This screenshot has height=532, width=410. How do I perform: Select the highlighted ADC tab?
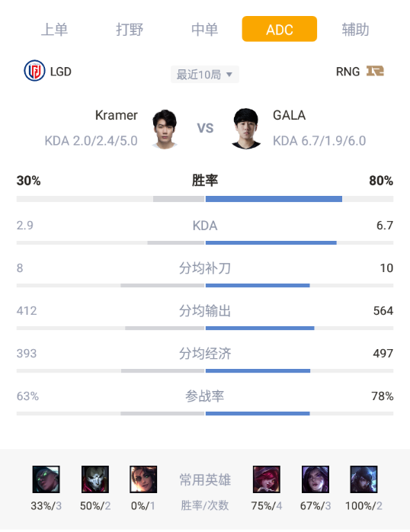point(280,29)
